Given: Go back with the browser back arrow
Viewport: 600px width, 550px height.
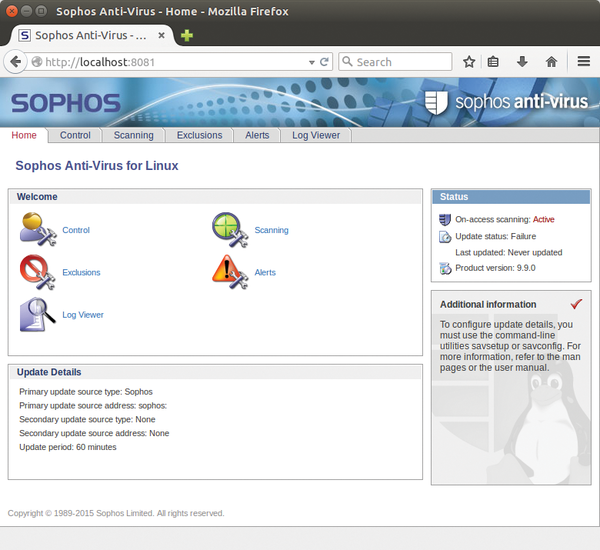Looking at the screenshot, I should click(x=15, y=62).
